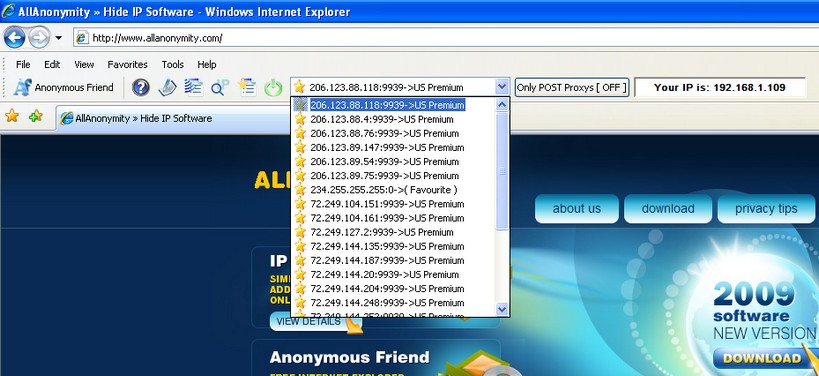Click the privacy tips button
The image size is (819, 376).
(x=766, y=209)
